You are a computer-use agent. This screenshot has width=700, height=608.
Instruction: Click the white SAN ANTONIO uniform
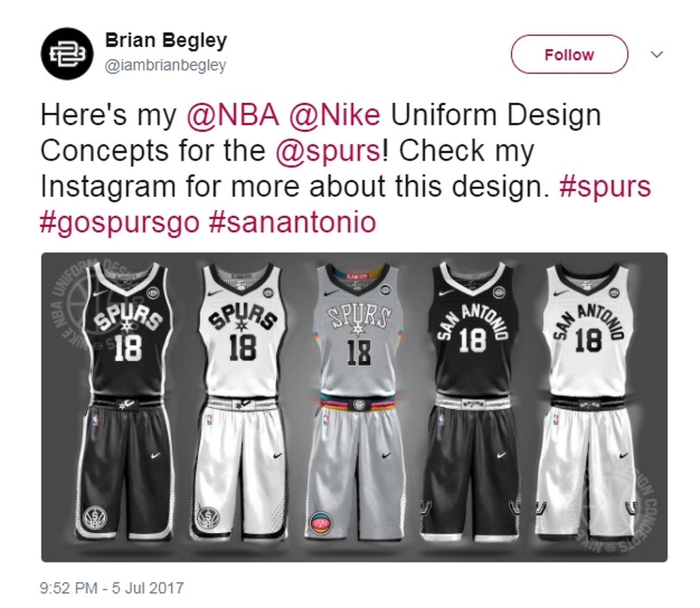tap(588, 401)
